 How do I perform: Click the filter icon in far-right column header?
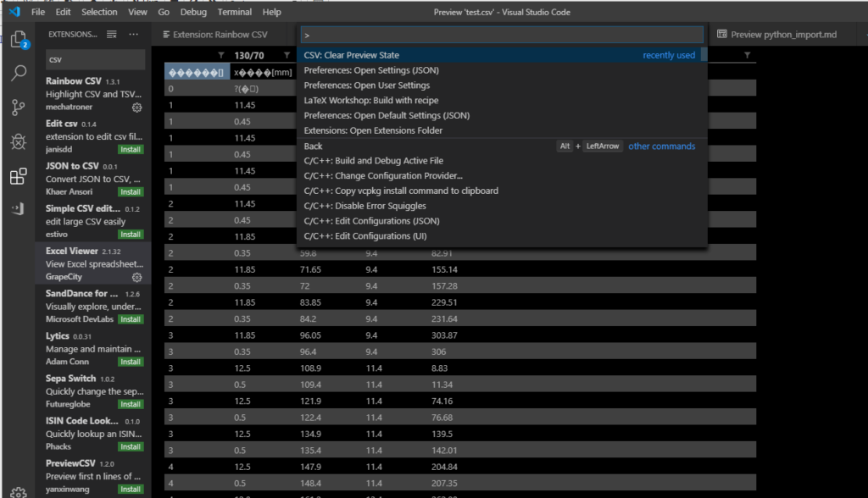click(748, 55)
